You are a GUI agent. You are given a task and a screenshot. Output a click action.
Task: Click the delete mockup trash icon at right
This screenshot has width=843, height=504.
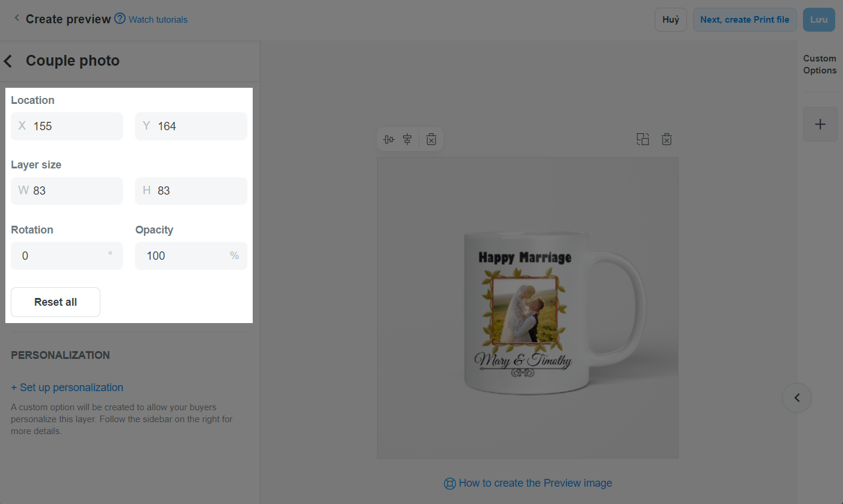click(x=667, y=139)
